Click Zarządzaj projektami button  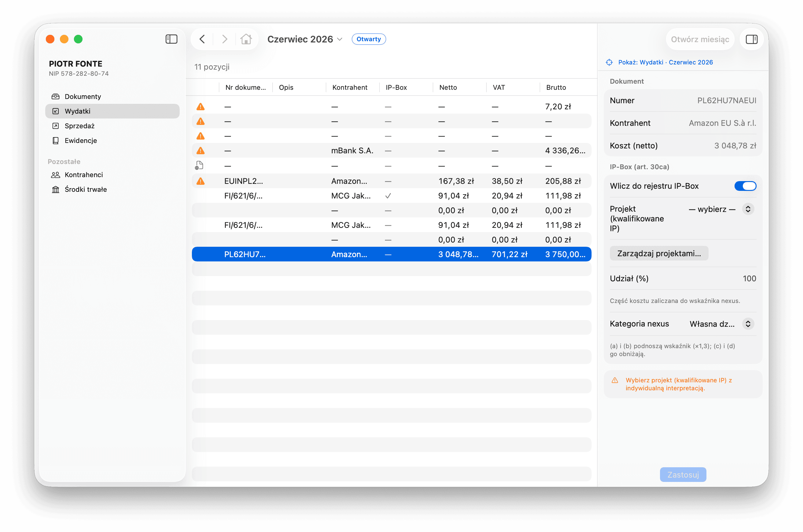pyautogui.click(x=658, y=253)
